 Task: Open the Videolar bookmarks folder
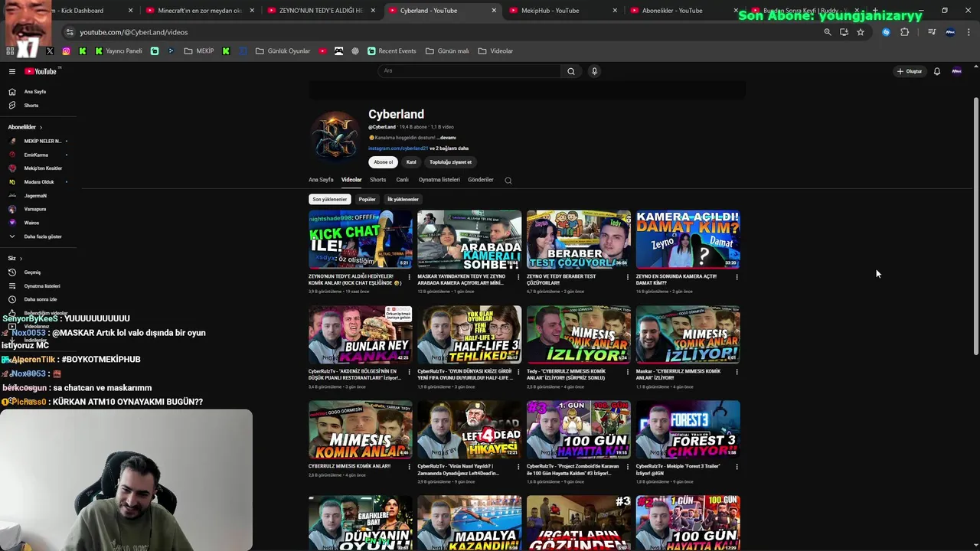tap(495, 51)
